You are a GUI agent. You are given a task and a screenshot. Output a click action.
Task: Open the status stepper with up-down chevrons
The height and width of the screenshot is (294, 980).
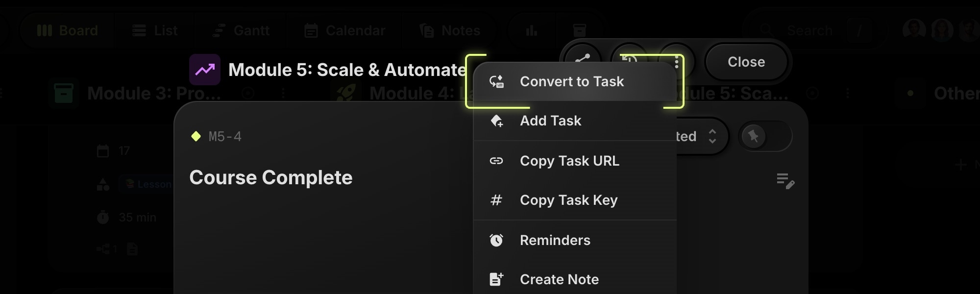coord(713,136)
